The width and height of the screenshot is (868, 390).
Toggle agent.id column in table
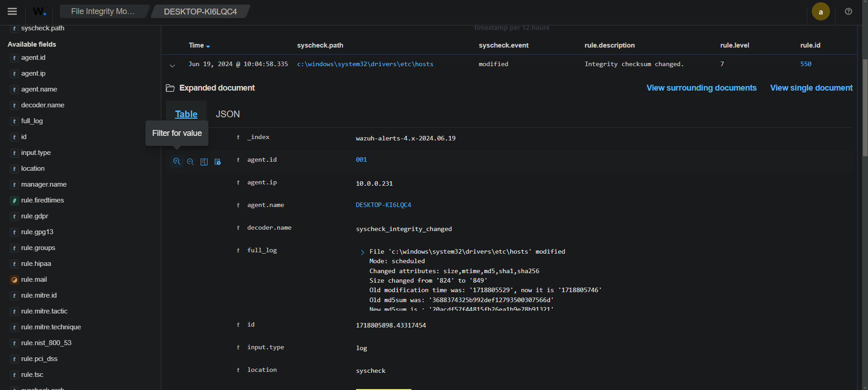point(204,162)
